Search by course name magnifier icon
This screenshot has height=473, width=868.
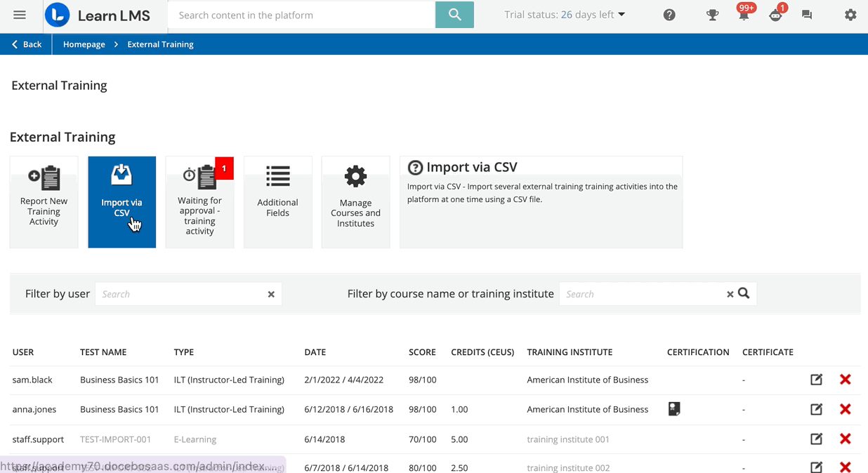point(744,293)
